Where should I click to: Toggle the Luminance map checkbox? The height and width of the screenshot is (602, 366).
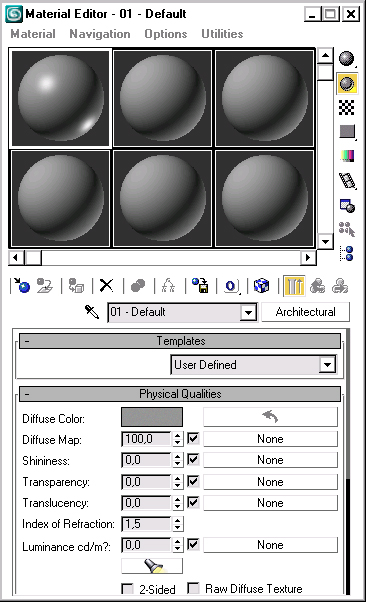pyautogui.click(x=193, y=544)
